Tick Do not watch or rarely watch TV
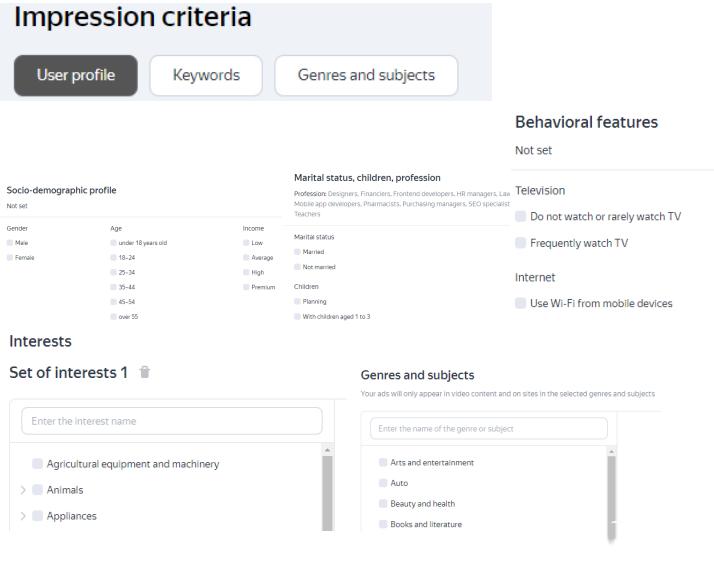714x565 pixels. [x=521, y=216]
